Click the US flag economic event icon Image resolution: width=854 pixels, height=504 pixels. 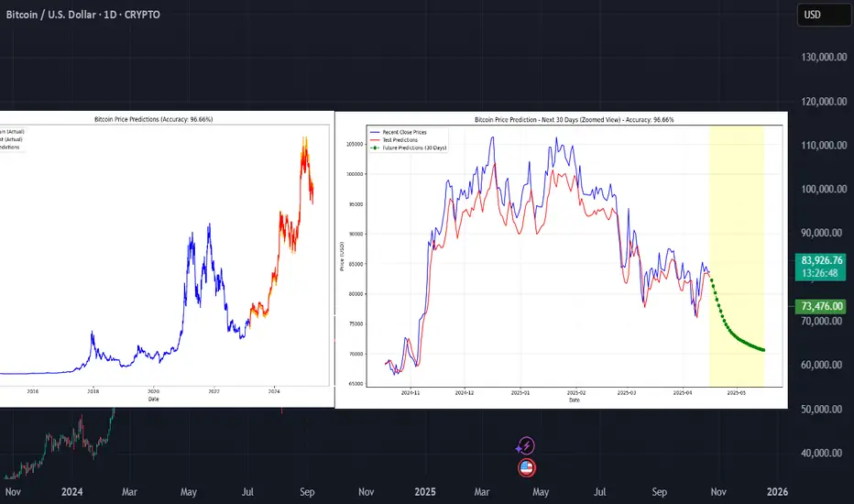[526, 467]
